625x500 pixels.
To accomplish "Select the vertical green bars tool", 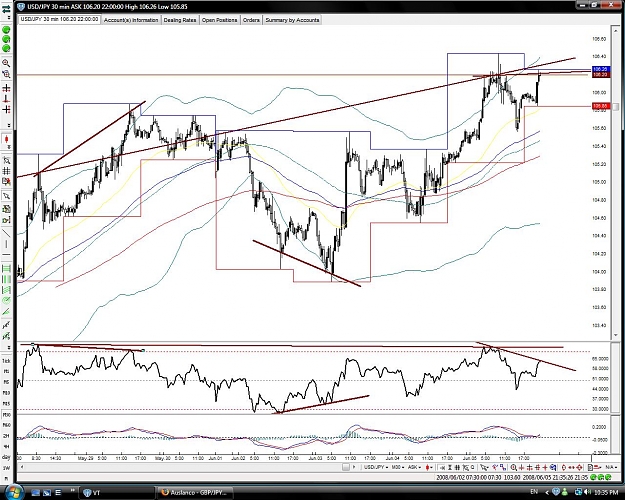I will (x=6, y=279).
